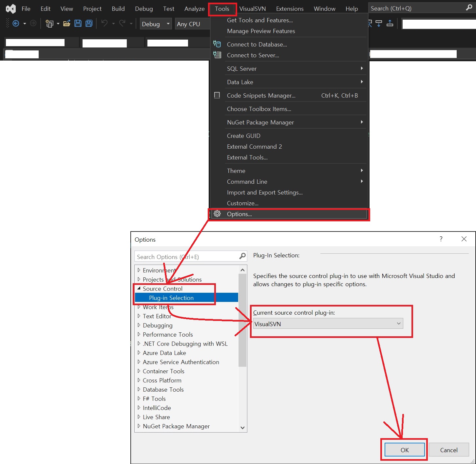Expand the Text Editor options category
This screenshot has width=476, height=464.
click(x=139, y=316)
